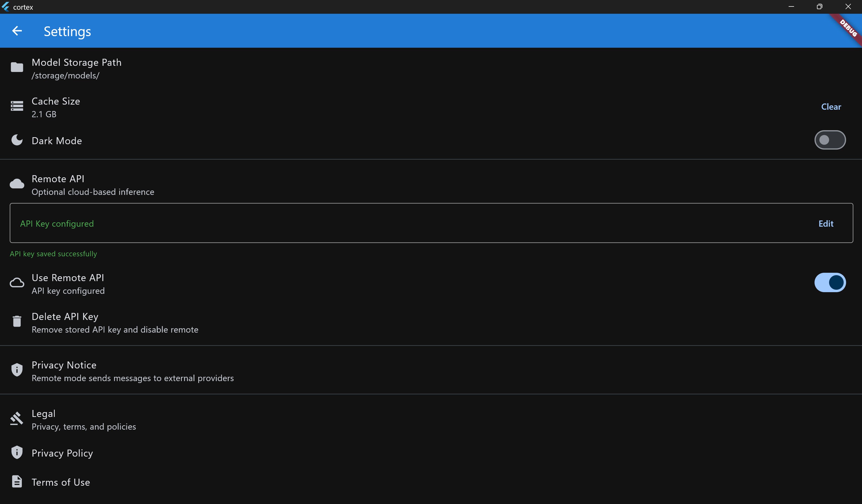Image resolution: width=862 pixels, height=504 pixels.
Task: Turn off the Use Remote API switch
Action: point(830,283)
